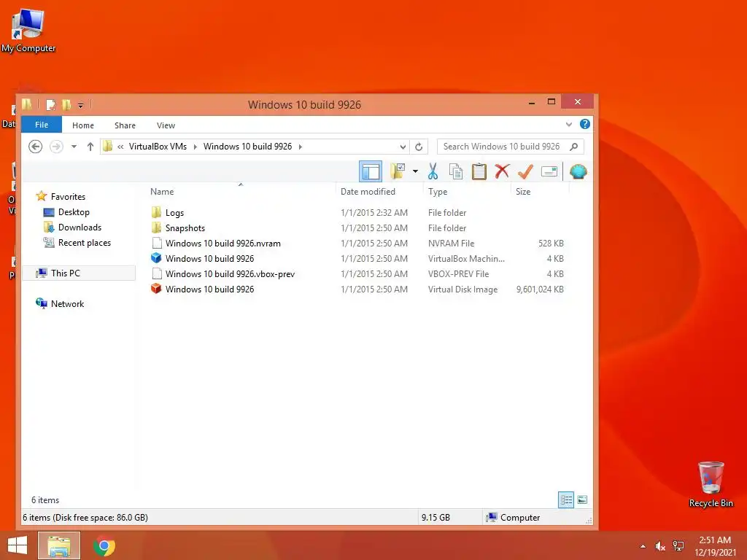Open Explorer help question mark icon
Viewport: 747px width, 560px height.
[585, 124]
